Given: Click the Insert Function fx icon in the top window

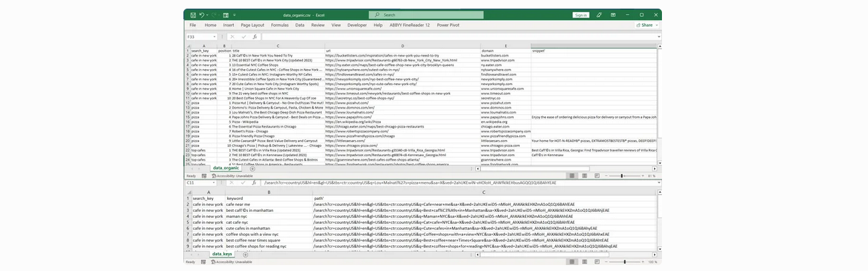Looking at the screenshot, I should [254, 37].
